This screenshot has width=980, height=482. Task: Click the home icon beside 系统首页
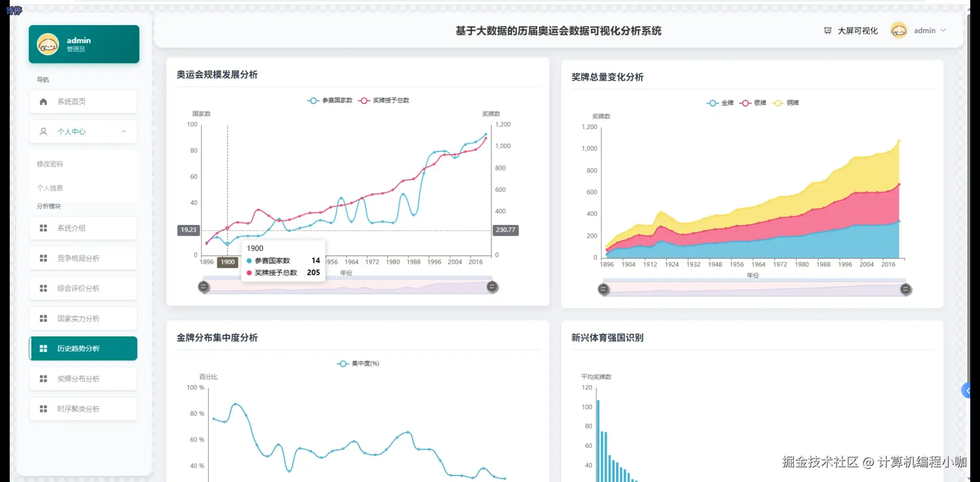coord(44,101)
